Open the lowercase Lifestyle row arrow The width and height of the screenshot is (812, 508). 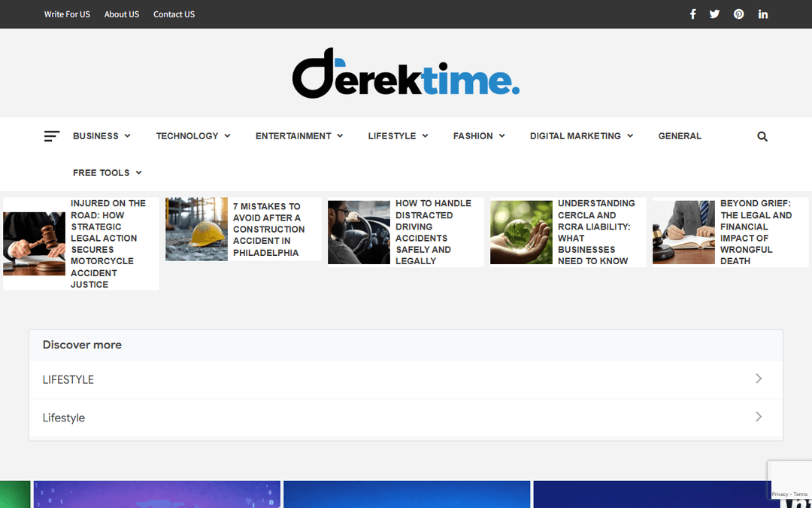pos(759,416)
